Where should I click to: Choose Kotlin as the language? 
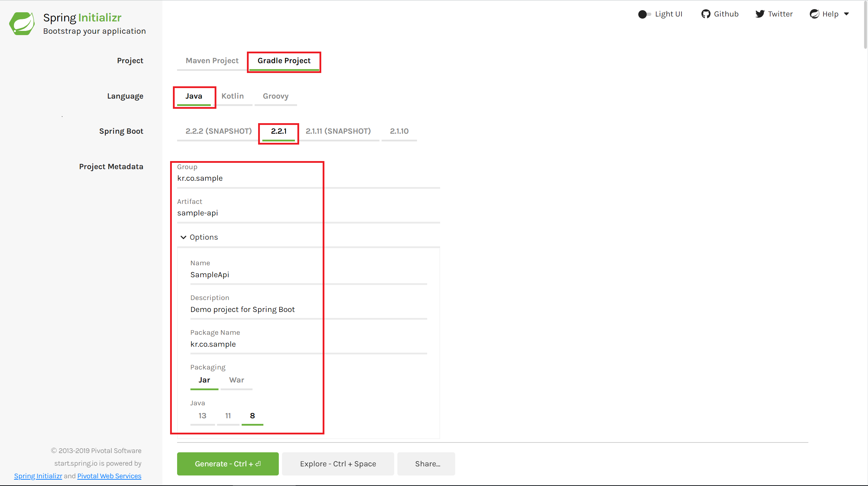click(232, 96)
